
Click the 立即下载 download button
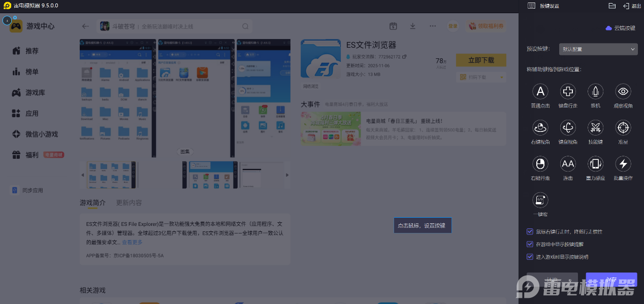(x=481, y=60)
